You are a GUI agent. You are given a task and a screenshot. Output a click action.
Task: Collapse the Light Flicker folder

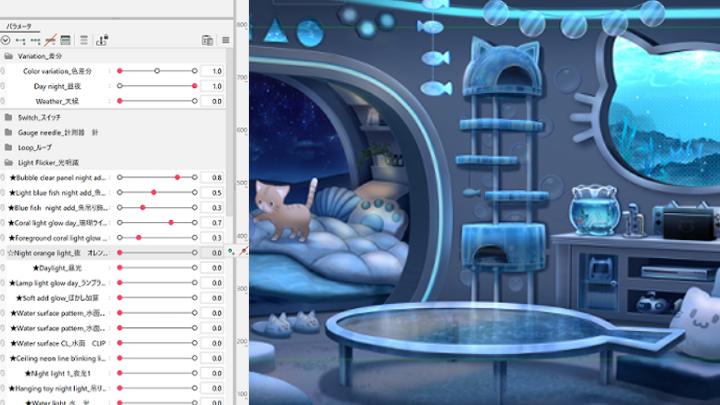point(8,163)
